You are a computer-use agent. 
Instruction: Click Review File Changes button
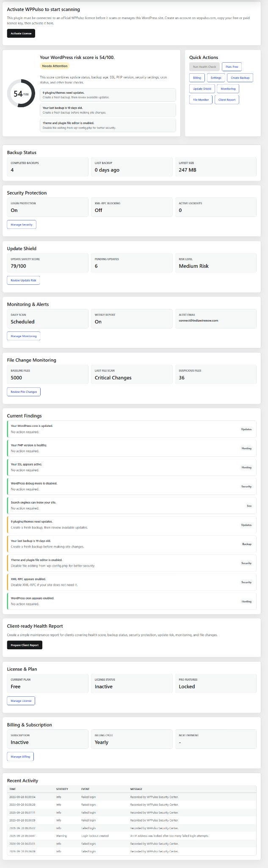point(24,392)
